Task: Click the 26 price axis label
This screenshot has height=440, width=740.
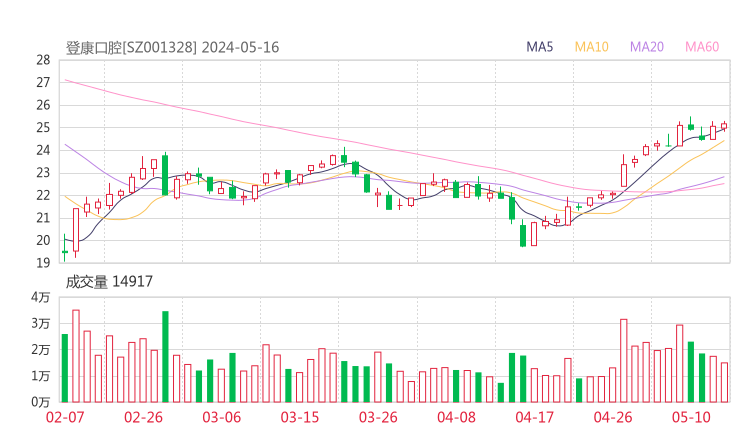Action: 43,105
